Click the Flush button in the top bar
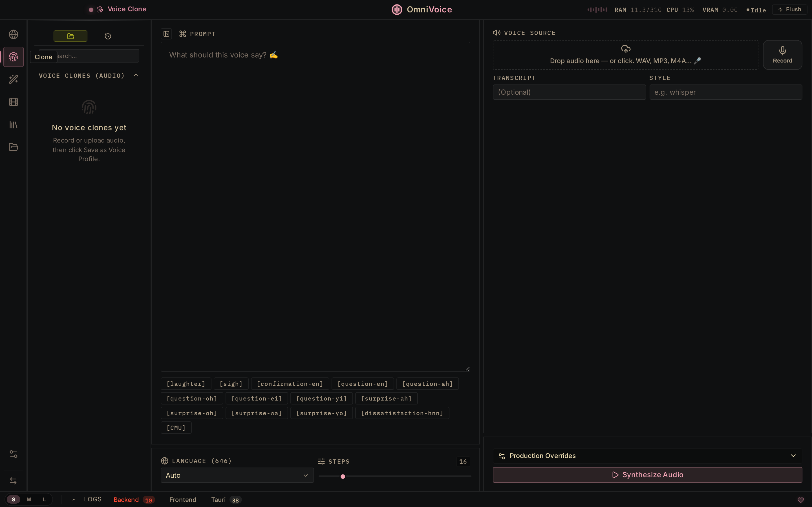Image resolution: width=812 pixels, height=507 pixels. tap(789, 9)
